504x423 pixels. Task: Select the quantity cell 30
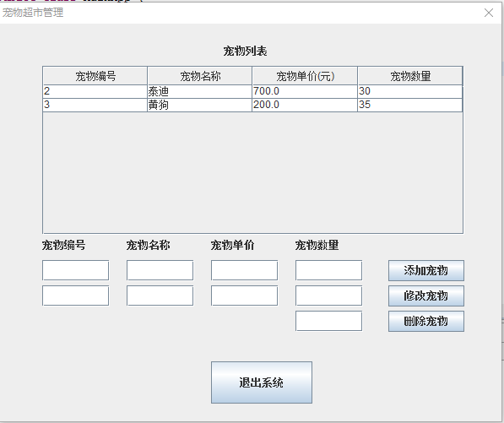(410, 91)
